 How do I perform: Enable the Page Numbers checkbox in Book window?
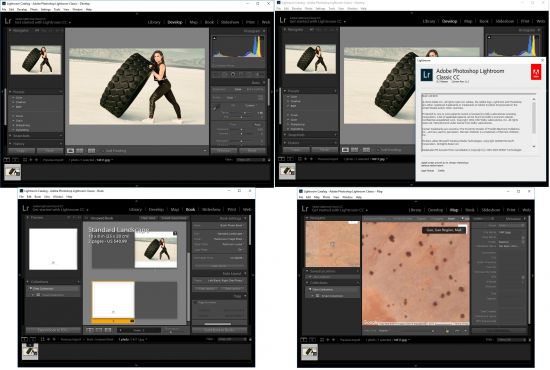(x=195, y=302)
